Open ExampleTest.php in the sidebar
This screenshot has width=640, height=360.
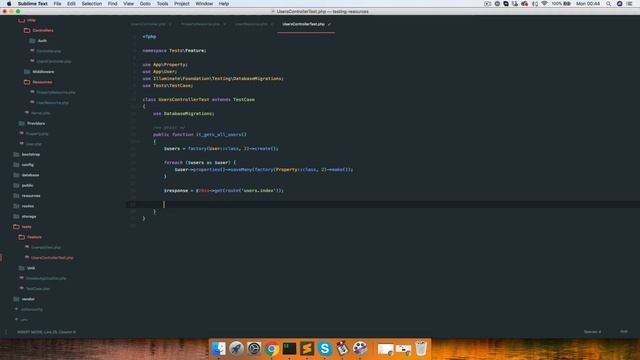point(46,247)
